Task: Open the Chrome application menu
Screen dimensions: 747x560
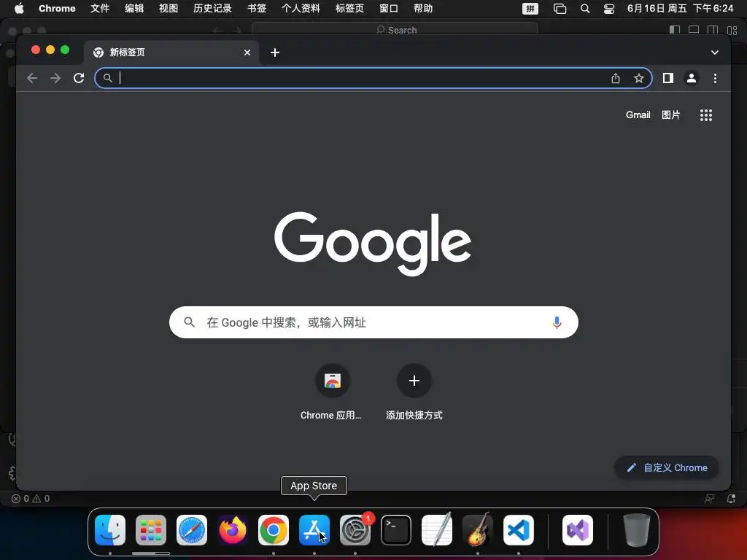Action: point(57,9)
